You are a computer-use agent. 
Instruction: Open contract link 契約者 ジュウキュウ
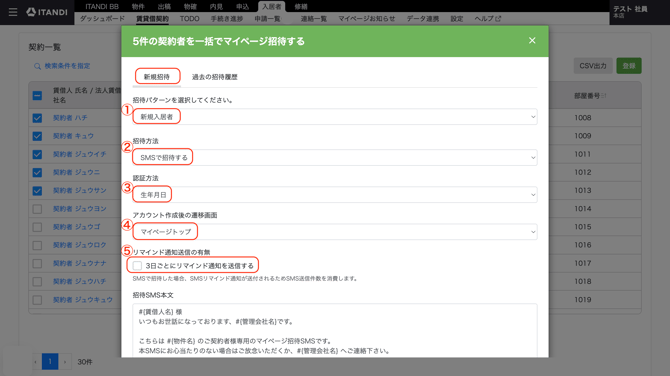tap(83, 300)
